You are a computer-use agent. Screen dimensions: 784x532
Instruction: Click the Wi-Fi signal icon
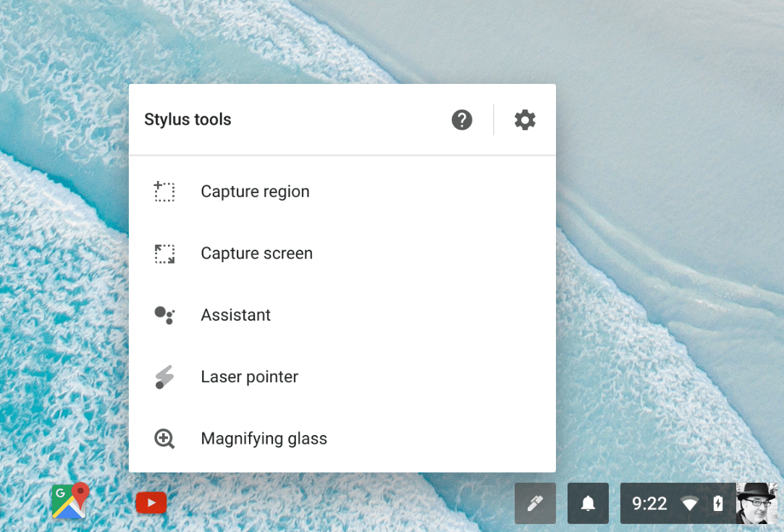click(x=689, y=504)
